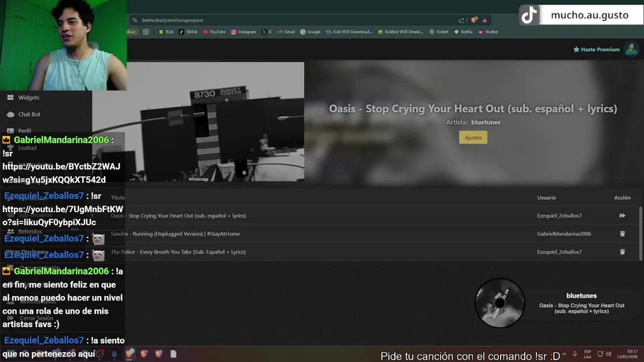Click the artist name bluetunes under the title
The height and width of the screenshot is (362, 644).
[486, 122]
